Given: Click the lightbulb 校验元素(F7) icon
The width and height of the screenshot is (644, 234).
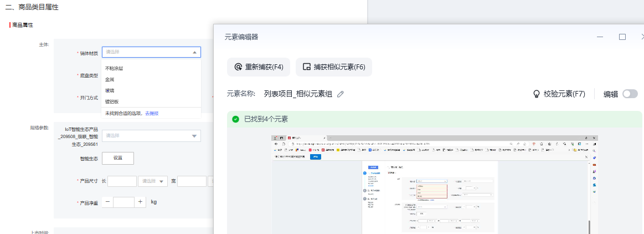Looking at the screenshot, I should pos(536,94).
